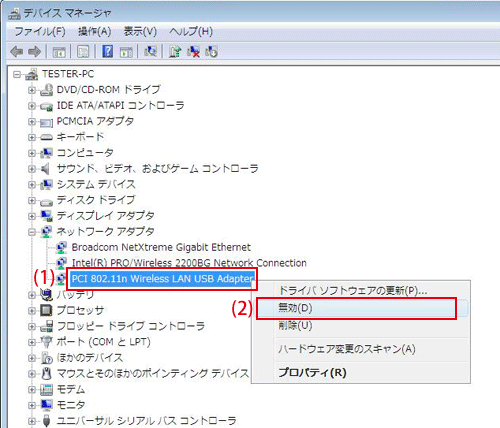Expand the ディスプレイ アダプタ node
The image size is (500, 428).
click(x=32, y=216)
